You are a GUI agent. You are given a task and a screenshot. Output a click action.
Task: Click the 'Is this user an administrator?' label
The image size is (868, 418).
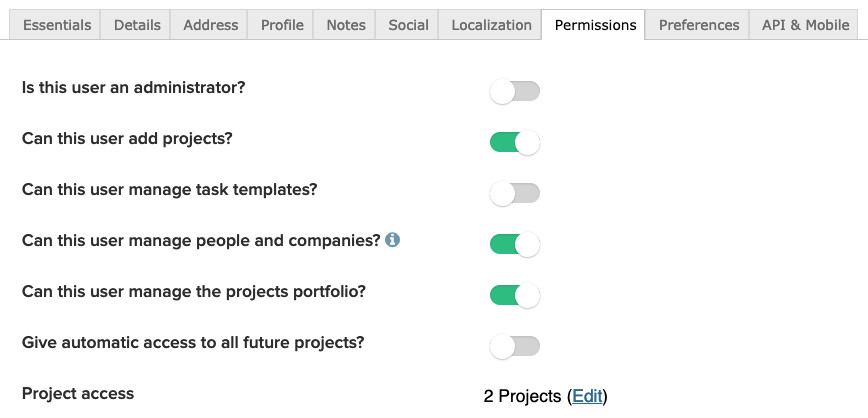(133, 87)
